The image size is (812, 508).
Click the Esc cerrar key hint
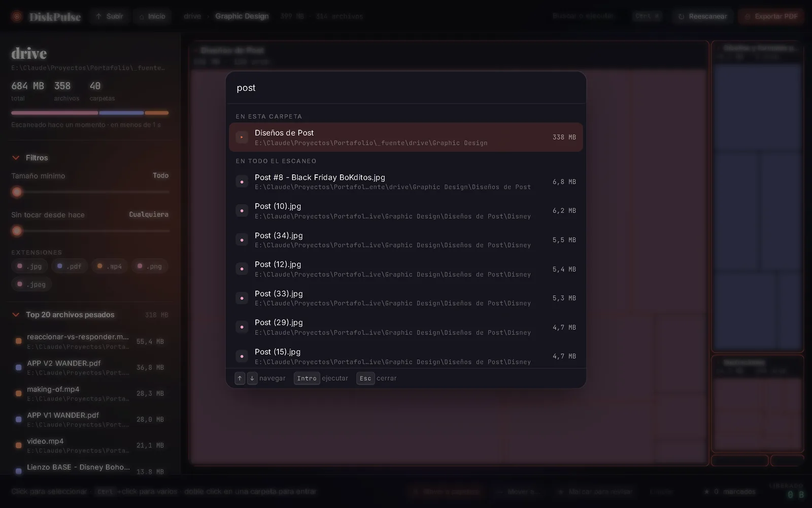[365, 378]
